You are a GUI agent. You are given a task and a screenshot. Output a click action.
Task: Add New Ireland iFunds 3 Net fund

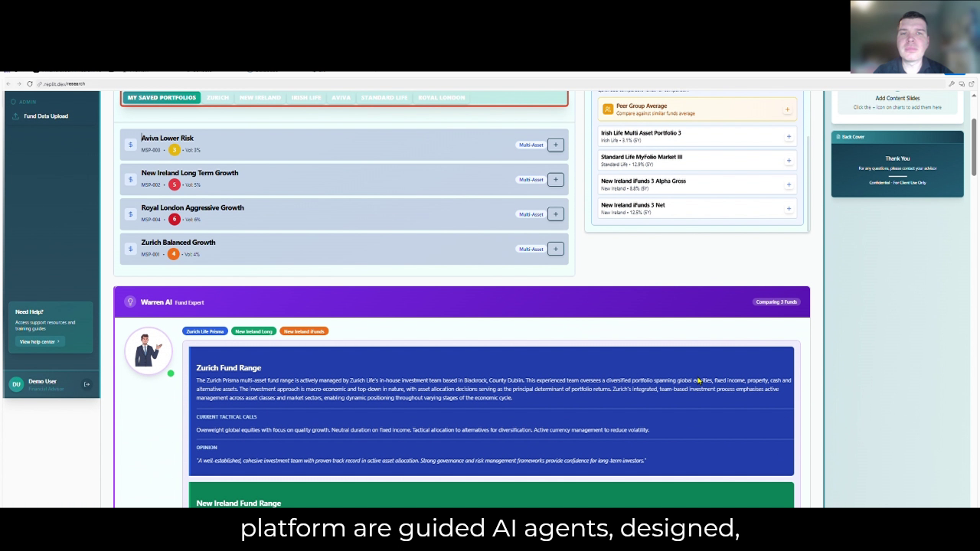click(x=789, y=209)
